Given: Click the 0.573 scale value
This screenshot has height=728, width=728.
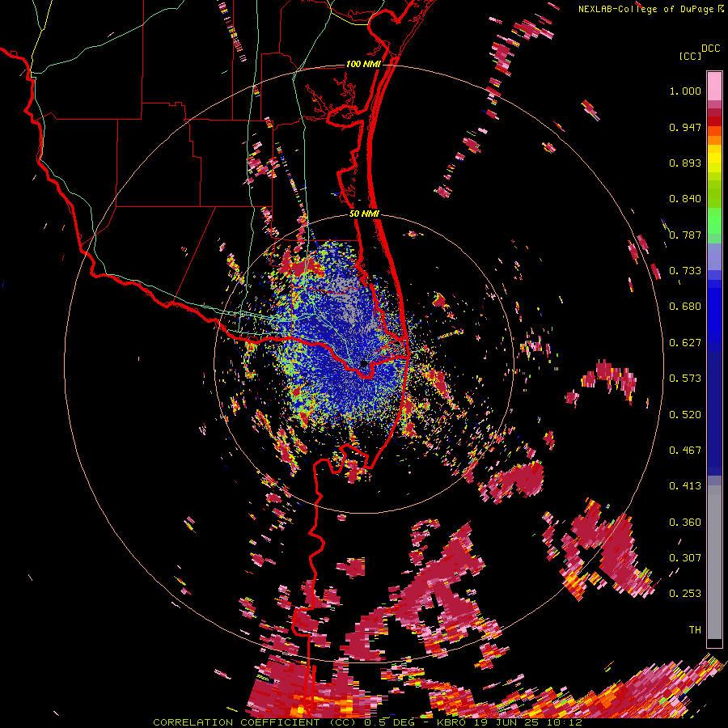Looking at the screenshot, I should [685, 379].
